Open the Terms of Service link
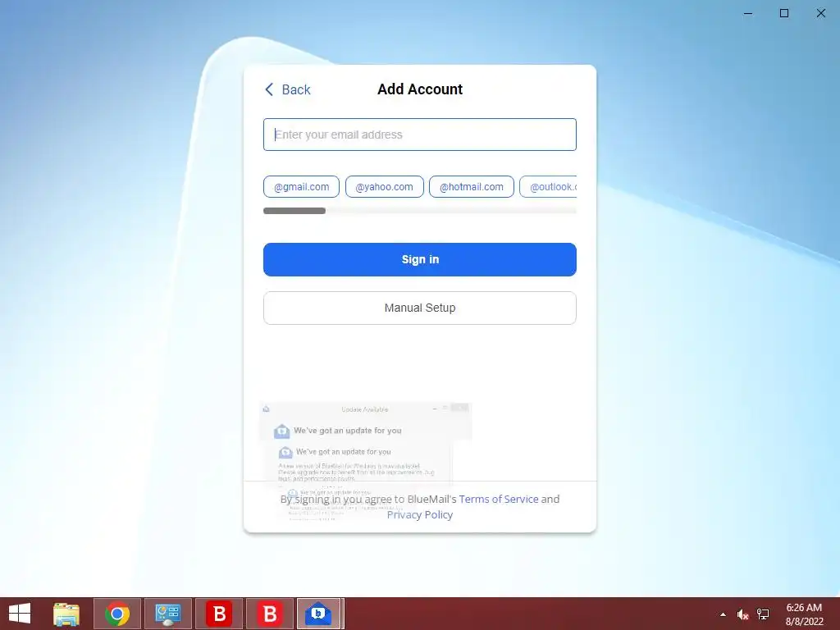This screenshot has height=630, width=840. 498,499
